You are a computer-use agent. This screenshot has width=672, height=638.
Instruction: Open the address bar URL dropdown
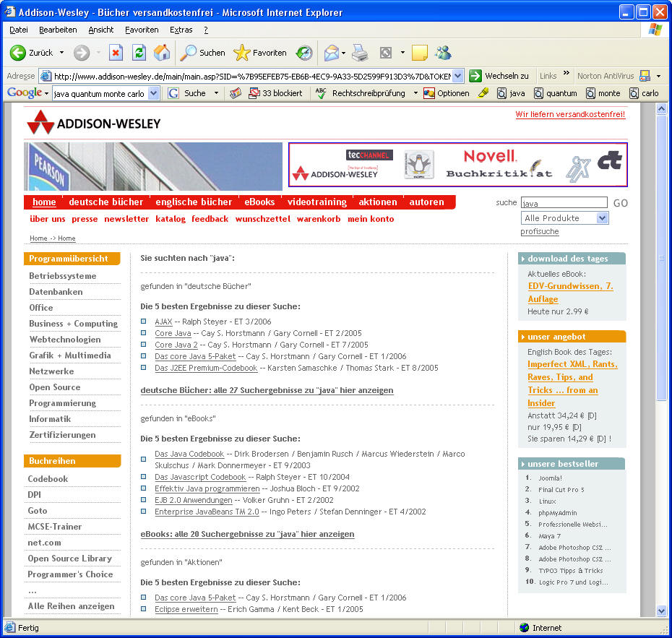tap(457, 76)
